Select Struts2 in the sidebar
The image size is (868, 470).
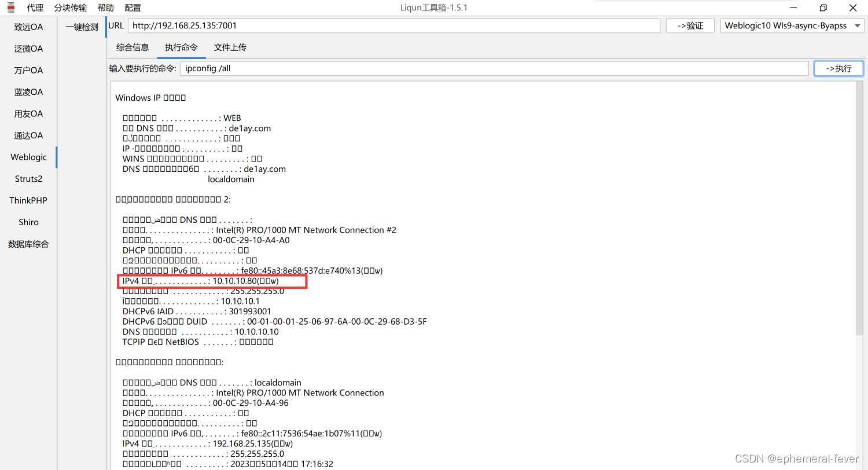click(28, 179)
